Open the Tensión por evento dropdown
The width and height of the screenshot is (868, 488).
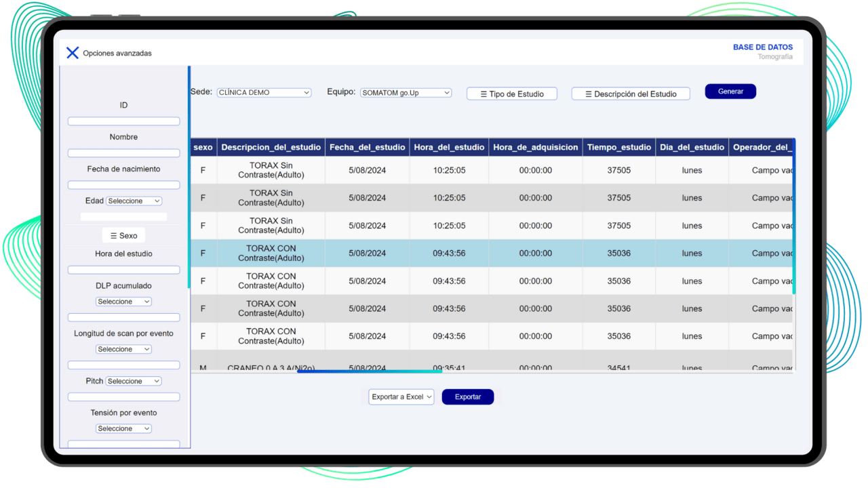[123, 429]
